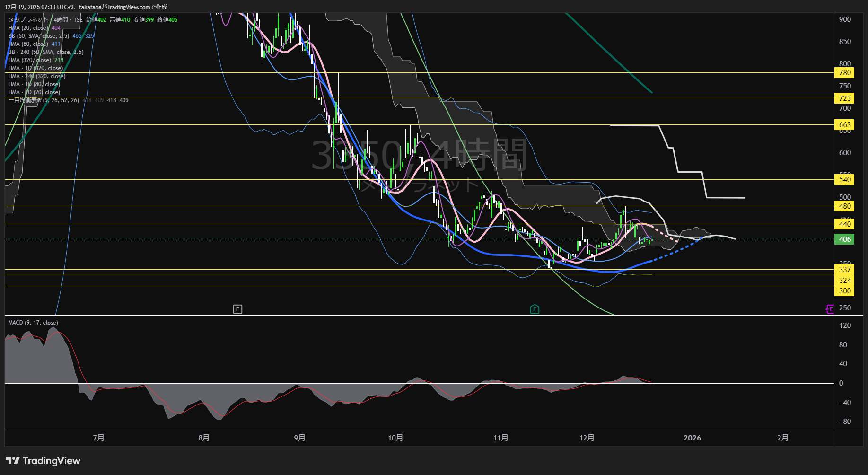This screenshot has width=868, height=475.
Task: Click the 12月 label on time axis
Action: [x=587, y=438]
